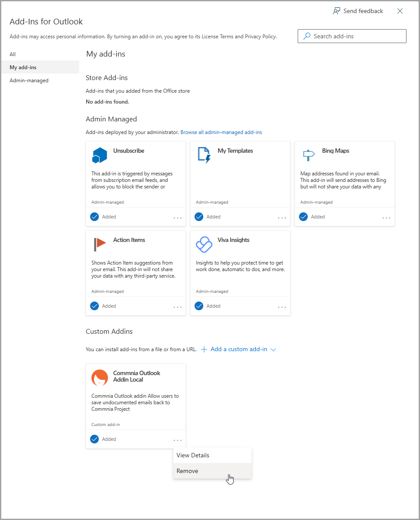Select the My add-ins category
The image size is (420, 520).
40,67
